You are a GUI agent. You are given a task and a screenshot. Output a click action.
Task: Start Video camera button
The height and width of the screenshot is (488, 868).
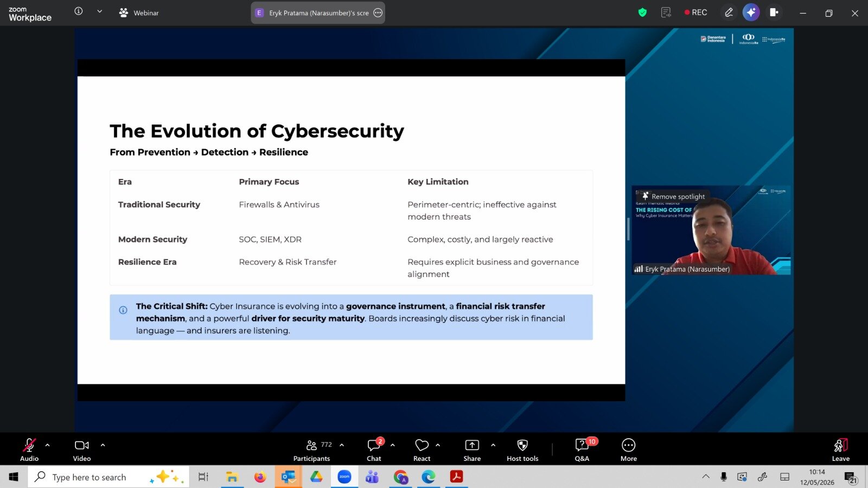tap(82, 450)
